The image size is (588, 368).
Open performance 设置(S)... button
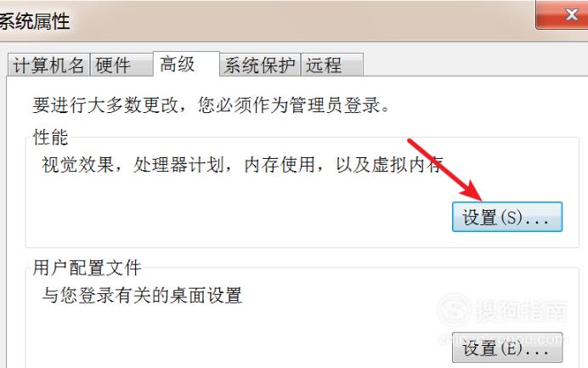click(x=507, y=217)
